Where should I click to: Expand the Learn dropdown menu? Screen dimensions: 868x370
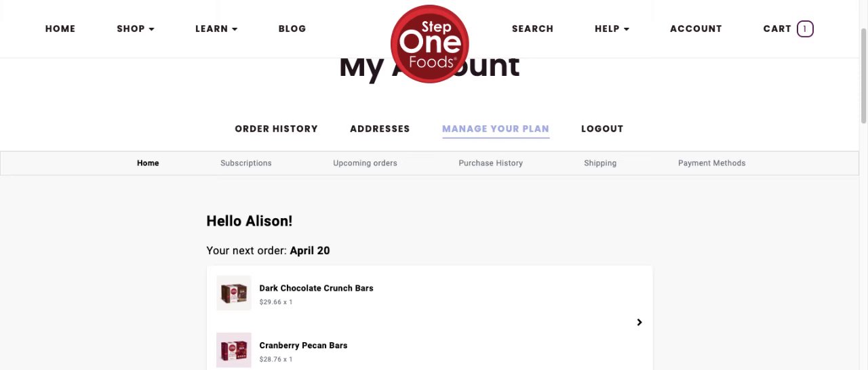click(216, 28)
